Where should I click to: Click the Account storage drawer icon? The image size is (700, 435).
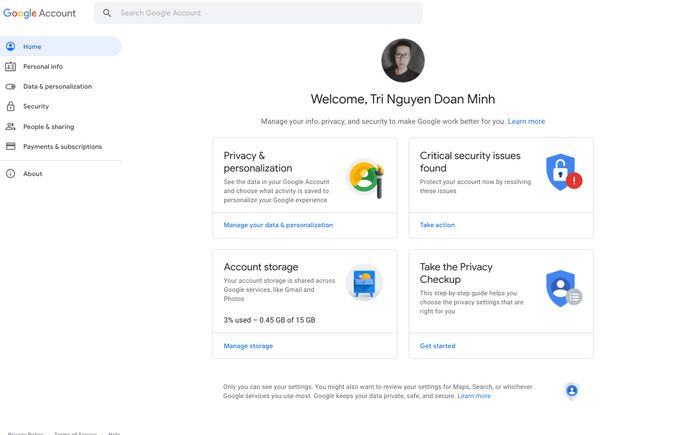coord(364,283)
